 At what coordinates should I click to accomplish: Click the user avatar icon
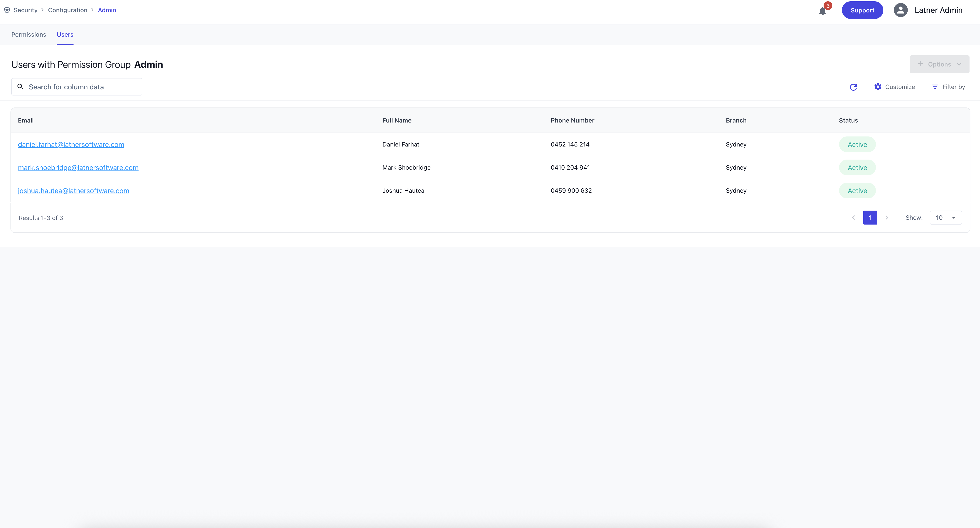click(901, 10)
